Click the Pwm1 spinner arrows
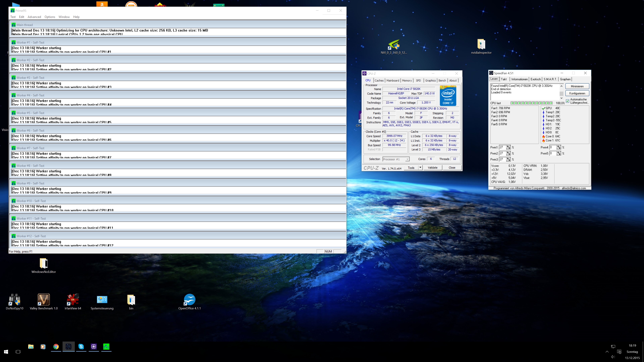This screenshot has width=644, height=362. click(x=508, y=147)
